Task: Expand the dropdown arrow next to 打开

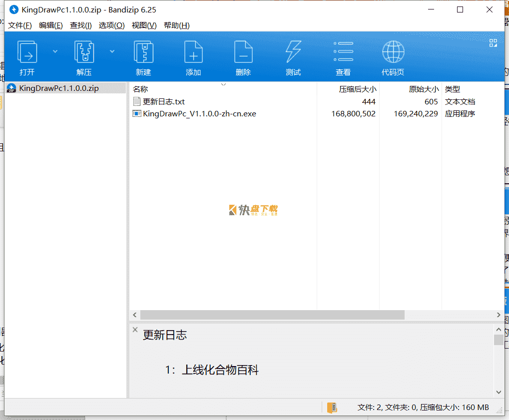Action: click(x=55, y=51)
